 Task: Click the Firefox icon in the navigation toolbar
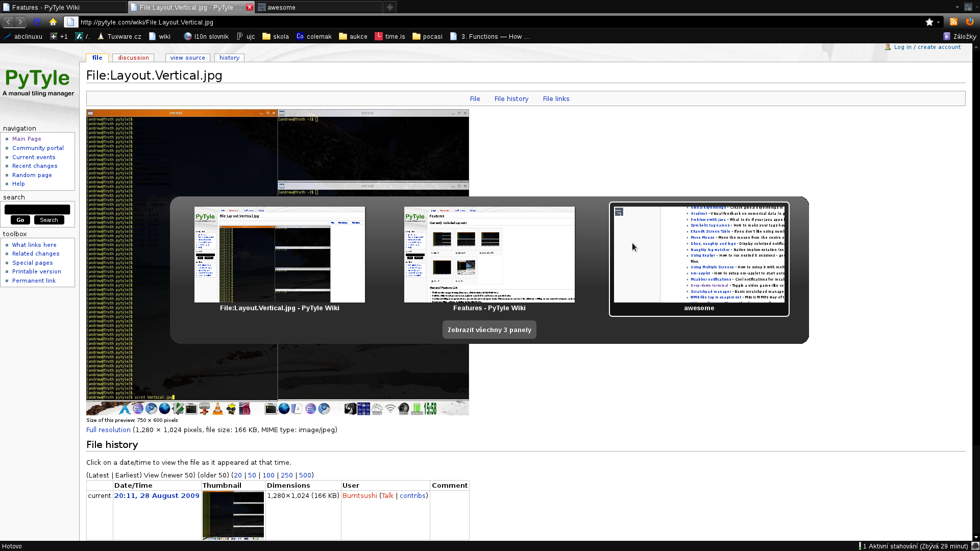click(x=970, y=22)
